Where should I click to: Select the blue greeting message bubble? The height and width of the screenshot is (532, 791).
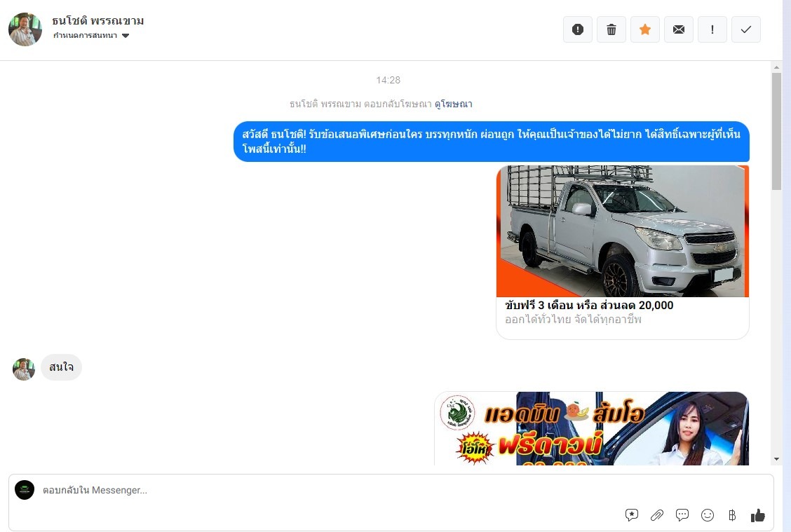(492, 142)
